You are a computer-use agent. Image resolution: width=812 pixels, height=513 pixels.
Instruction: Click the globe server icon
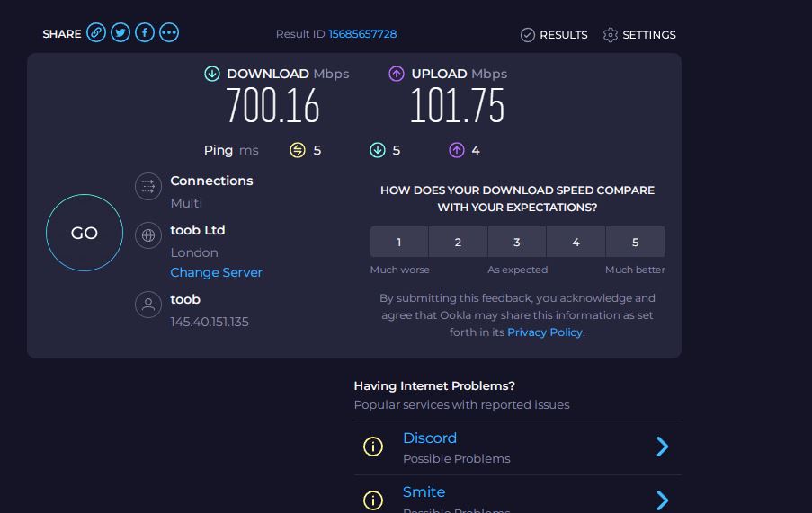tap(148, 235)
